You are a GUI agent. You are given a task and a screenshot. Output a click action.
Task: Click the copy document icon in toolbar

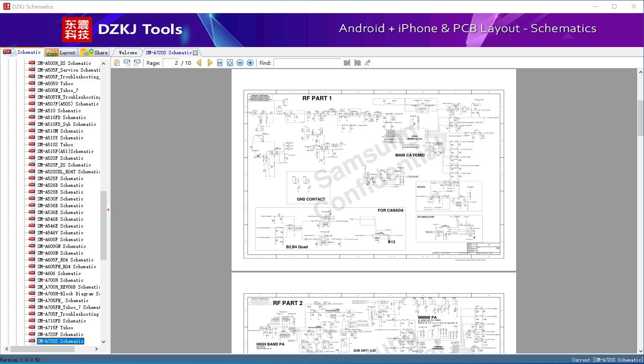(x=117, y=63)
